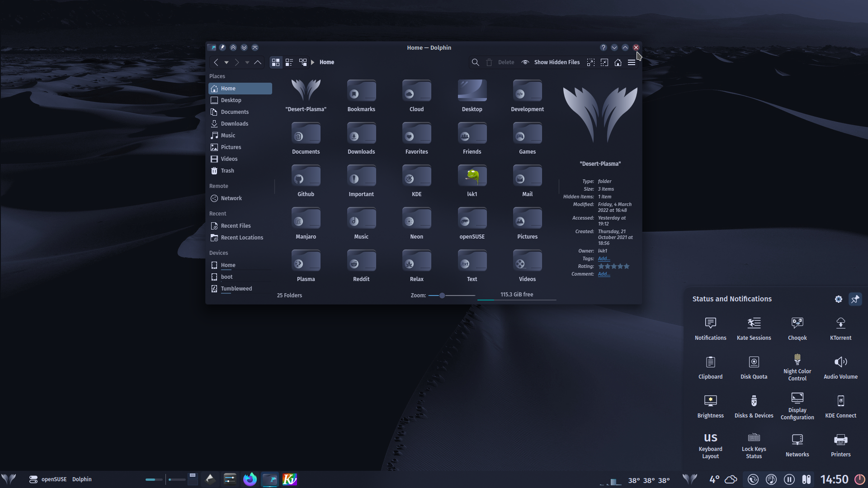Screen dimensions: 868x488
Task: Switch Dolphin to icons view mode
Action: 276,62
